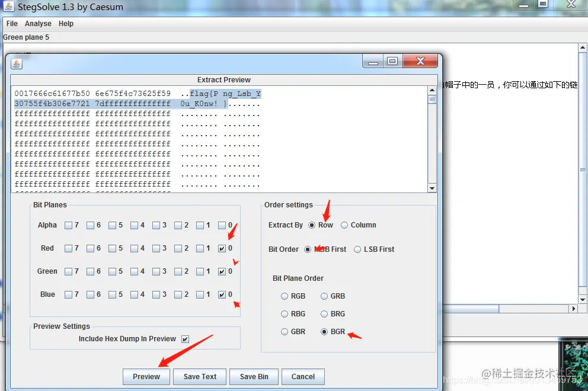Viewport: 588px width, 391px height.
Task: Enable the Alpha bit 0 checkbox
Action: tap(222, 225)
